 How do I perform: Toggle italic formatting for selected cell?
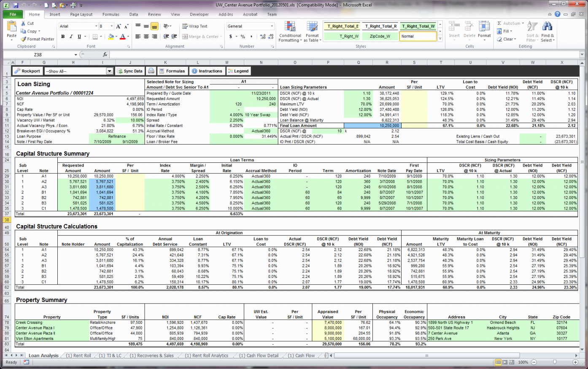coord(70,37)
